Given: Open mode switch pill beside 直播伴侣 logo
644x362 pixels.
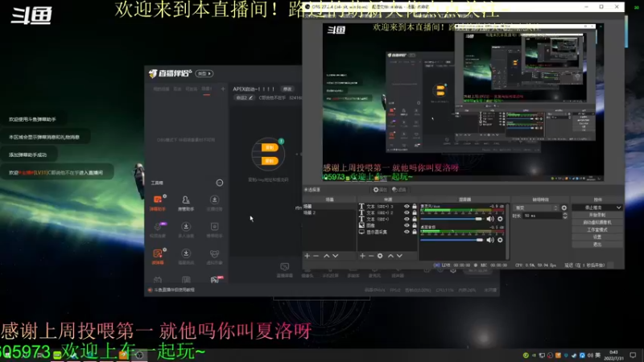Looking at the screenshot, I should pos(204,73).
